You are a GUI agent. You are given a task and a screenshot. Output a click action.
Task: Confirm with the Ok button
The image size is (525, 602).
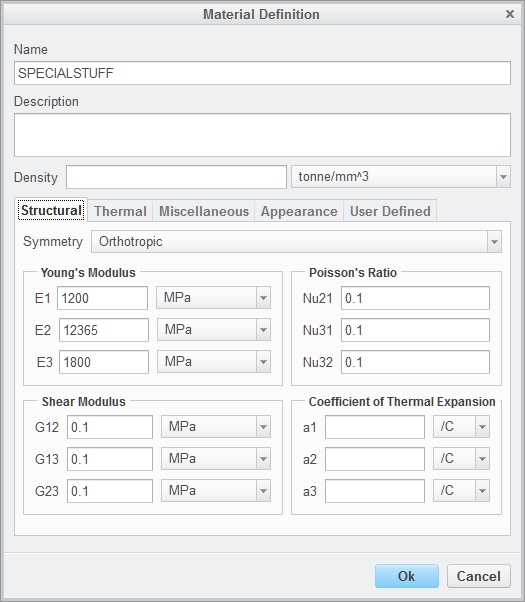[x=407, y=576]
